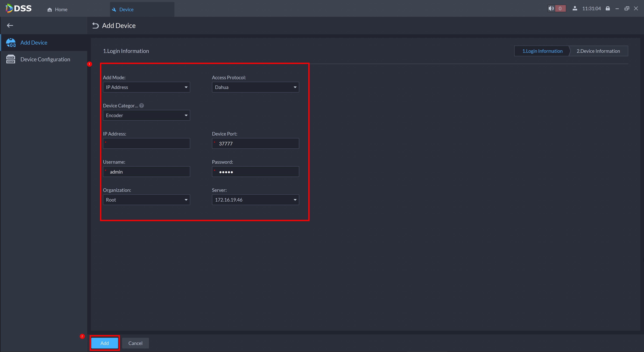Expand the Device Category Encoder dropdown
The image size is (644, 352).
(147, 115)
